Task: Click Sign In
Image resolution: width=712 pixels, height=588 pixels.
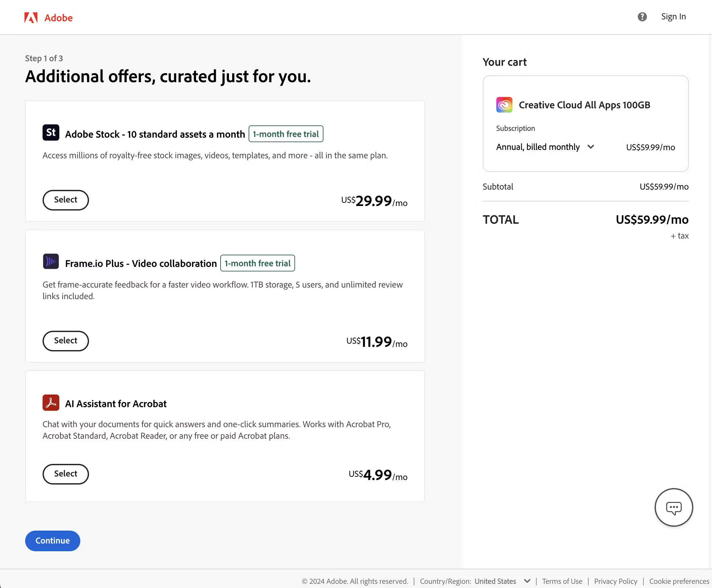Action: (673, 16)
